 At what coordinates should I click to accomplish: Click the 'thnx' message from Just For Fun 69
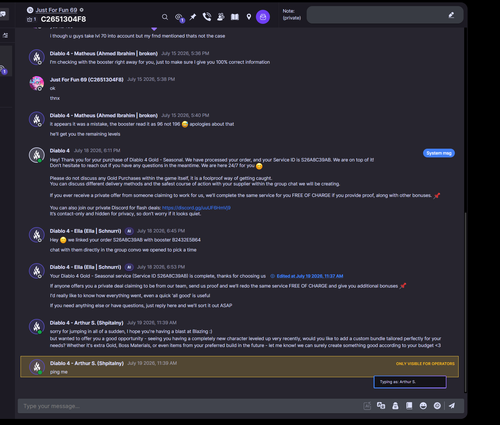[x=55, y=98]
